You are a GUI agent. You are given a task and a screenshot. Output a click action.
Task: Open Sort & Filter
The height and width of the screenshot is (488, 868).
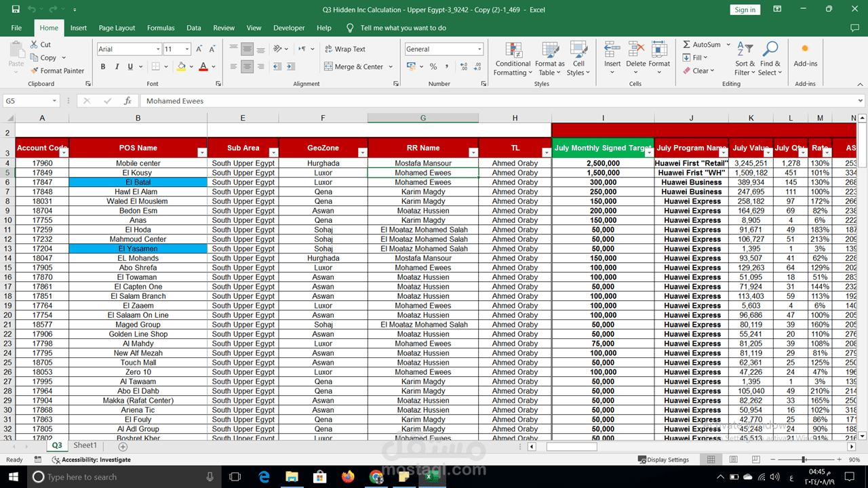coord(745,60)
